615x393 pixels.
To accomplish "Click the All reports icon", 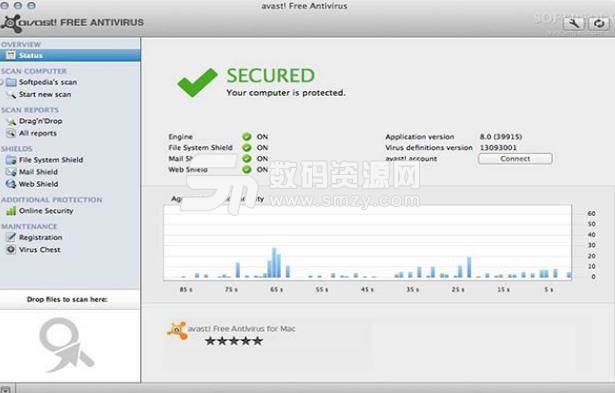I will pos(11,133).
